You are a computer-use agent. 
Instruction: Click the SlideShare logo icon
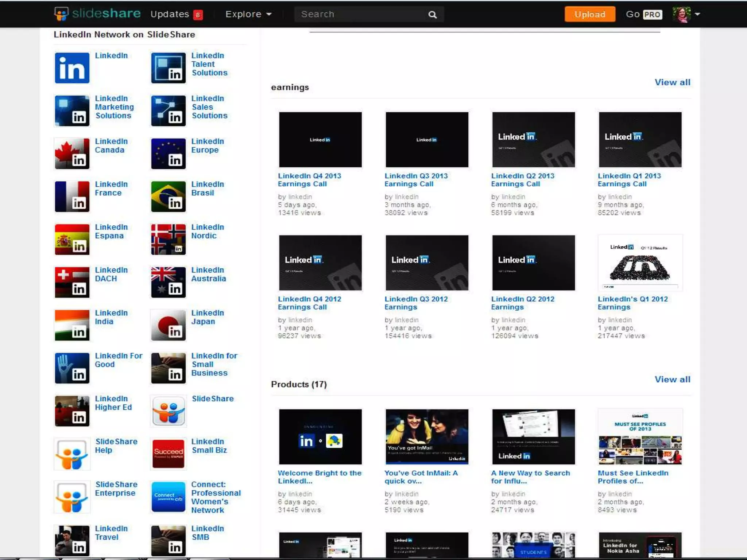(x=61, y=14)
